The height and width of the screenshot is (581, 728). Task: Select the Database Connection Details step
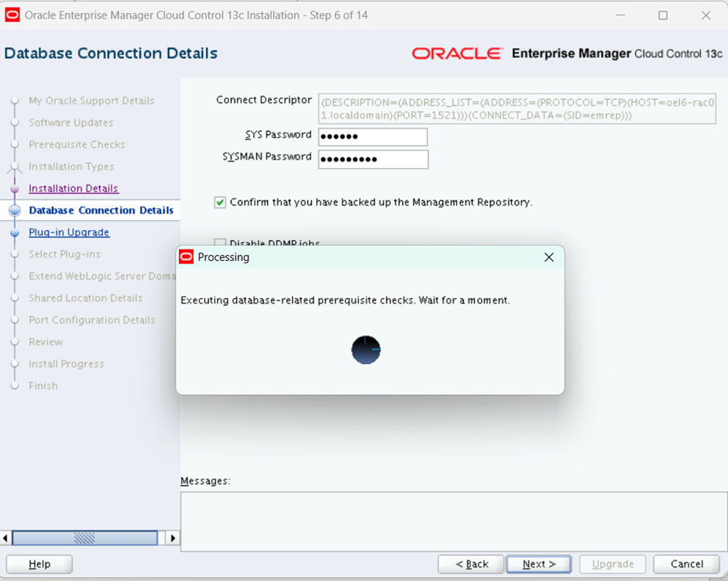[101, 210]
